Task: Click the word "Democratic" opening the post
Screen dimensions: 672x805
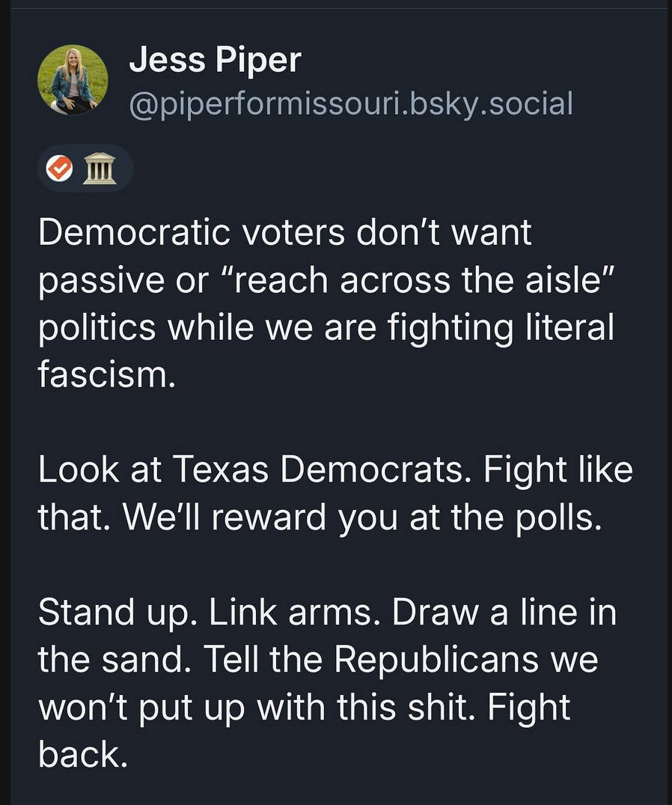Action: 134,232
